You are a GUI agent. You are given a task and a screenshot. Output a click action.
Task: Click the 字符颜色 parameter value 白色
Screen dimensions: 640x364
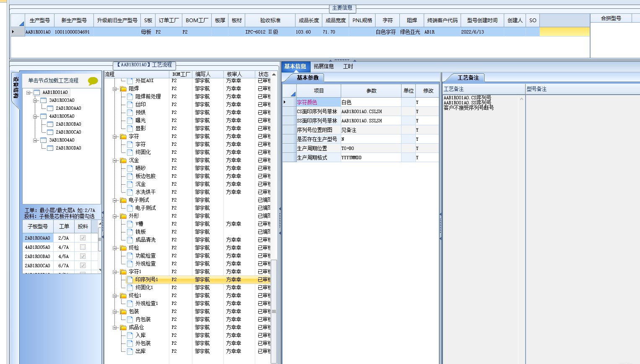(x=371, y=102)
